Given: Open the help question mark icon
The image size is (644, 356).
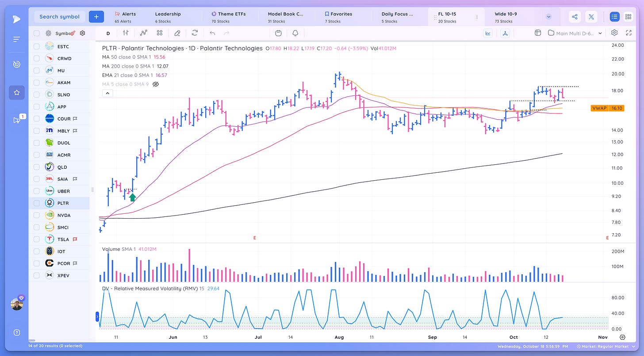Looking at the screenshot, I should tap(16, 333).
